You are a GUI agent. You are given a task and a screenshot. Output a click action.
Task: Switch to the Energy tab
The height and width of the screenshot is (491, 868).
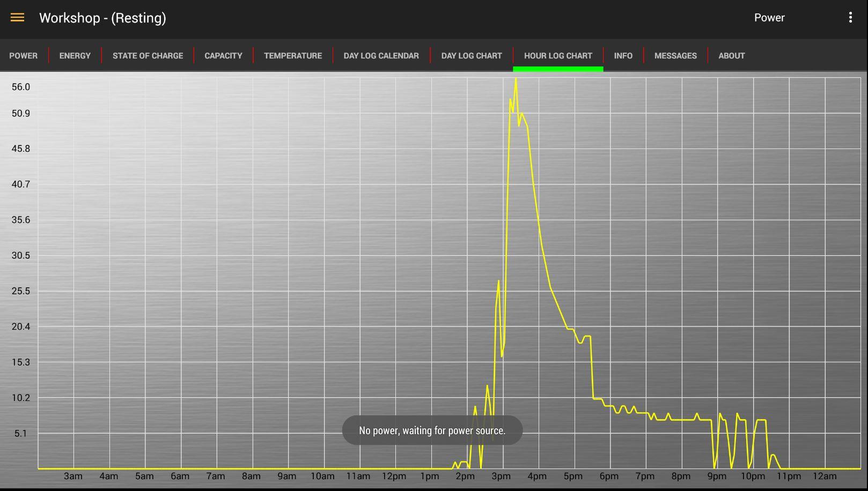click(75, 56)
